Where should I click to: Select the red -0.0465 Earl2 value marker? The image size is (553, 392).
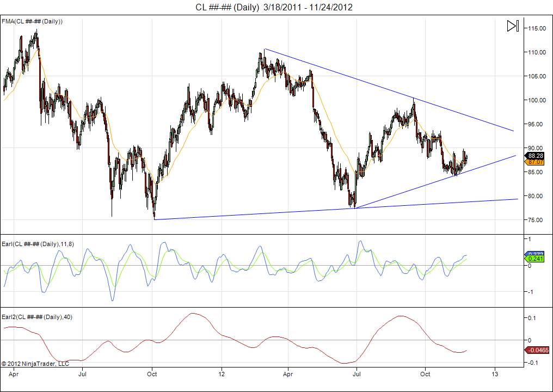click(x=537, y=350)
